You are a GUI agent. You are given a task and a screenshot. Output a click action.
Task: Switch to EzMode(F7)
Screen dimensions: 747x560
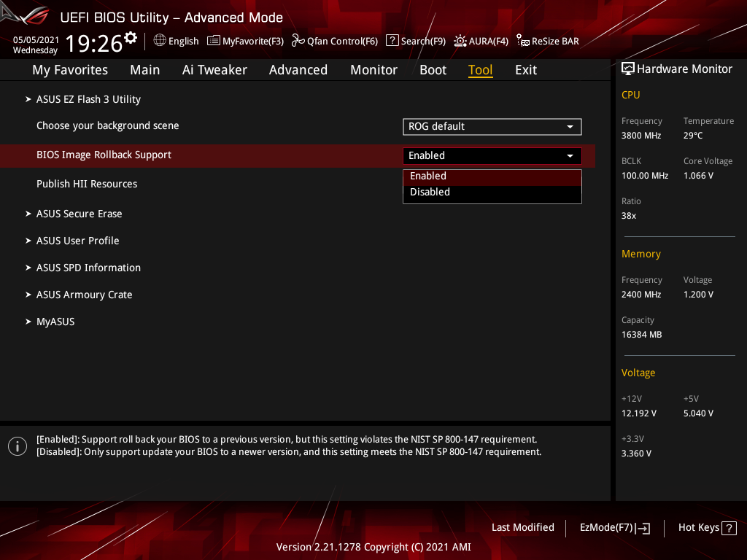point(606,528)
